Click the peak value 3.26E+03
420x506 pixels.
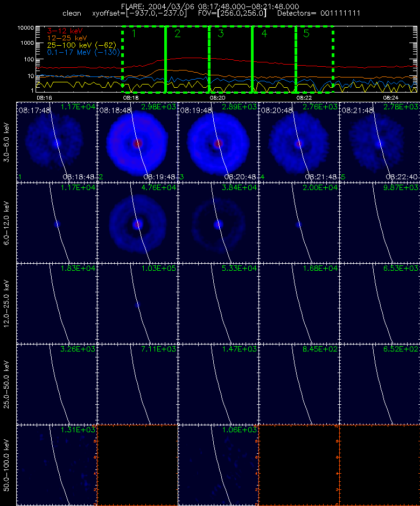pos(78,349)
